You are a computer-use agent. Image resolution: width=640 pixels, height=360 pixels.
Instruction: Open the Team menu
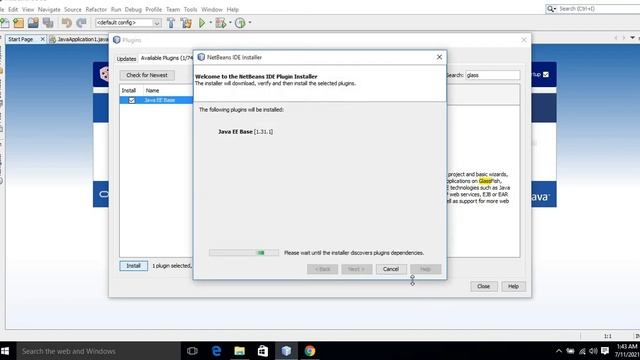coord(173,9)
